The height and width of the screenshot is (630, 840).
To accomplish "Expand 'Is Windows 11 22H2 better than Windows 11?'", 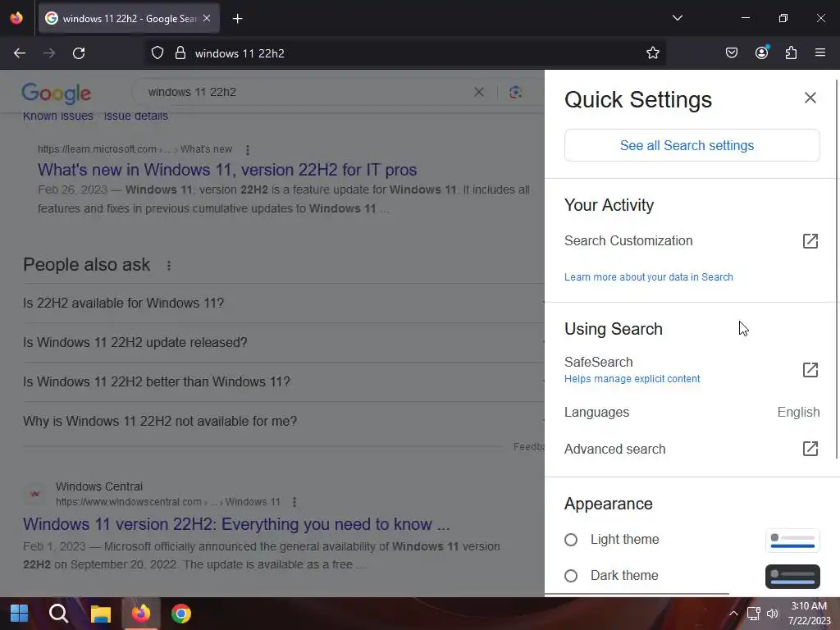I will coord(283,382).
